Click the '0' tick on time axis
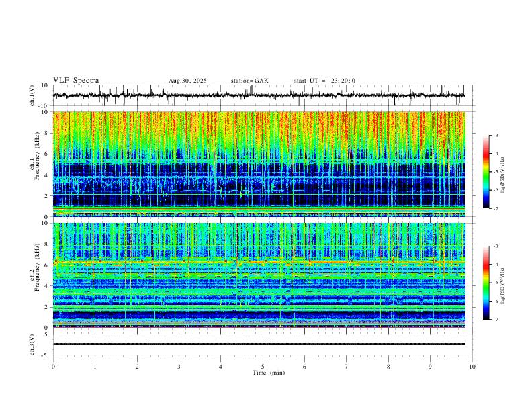 pos(53,367)
